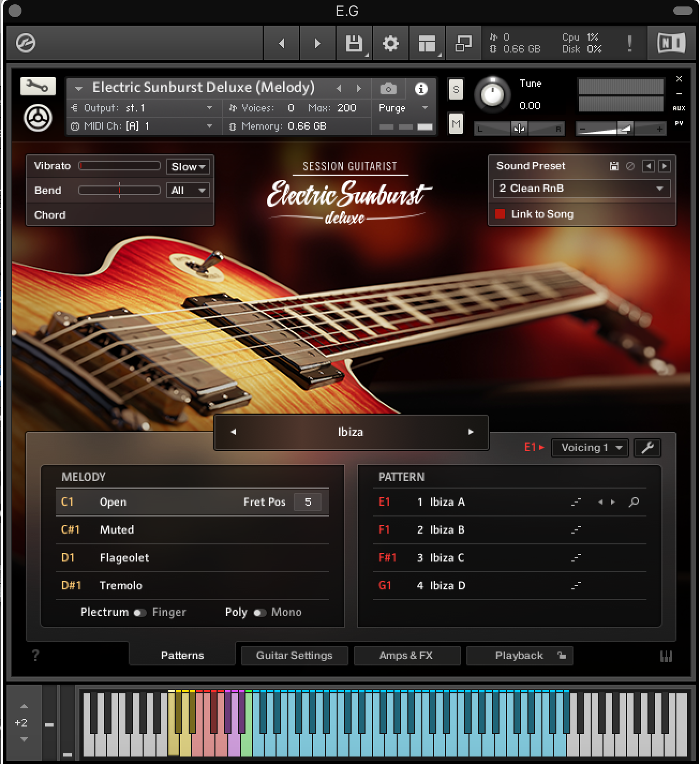Click the magnifier icon on Ibiza A
This screenshot has width=700, height=764.
pos(634,502)
